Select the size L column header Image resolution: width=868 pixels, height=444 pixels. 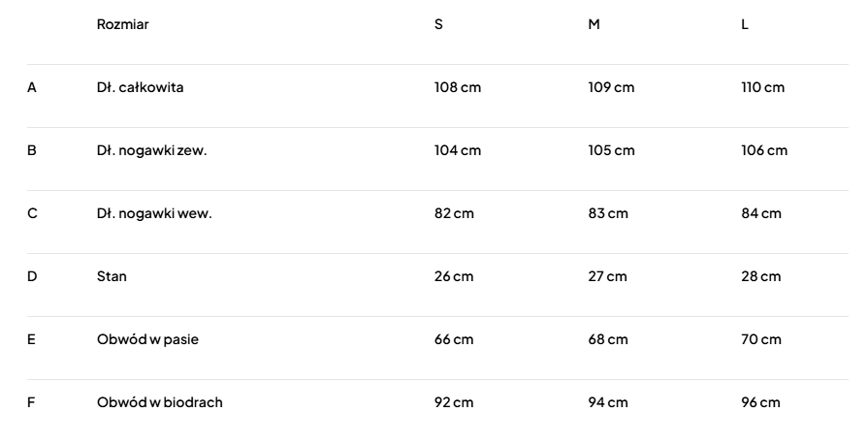745,24
